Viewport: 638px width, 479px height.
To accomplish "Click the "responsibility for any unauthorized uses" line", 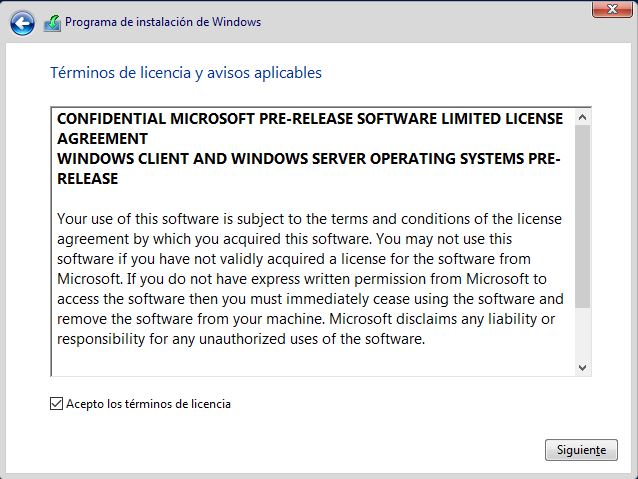I will click(242, 339).
